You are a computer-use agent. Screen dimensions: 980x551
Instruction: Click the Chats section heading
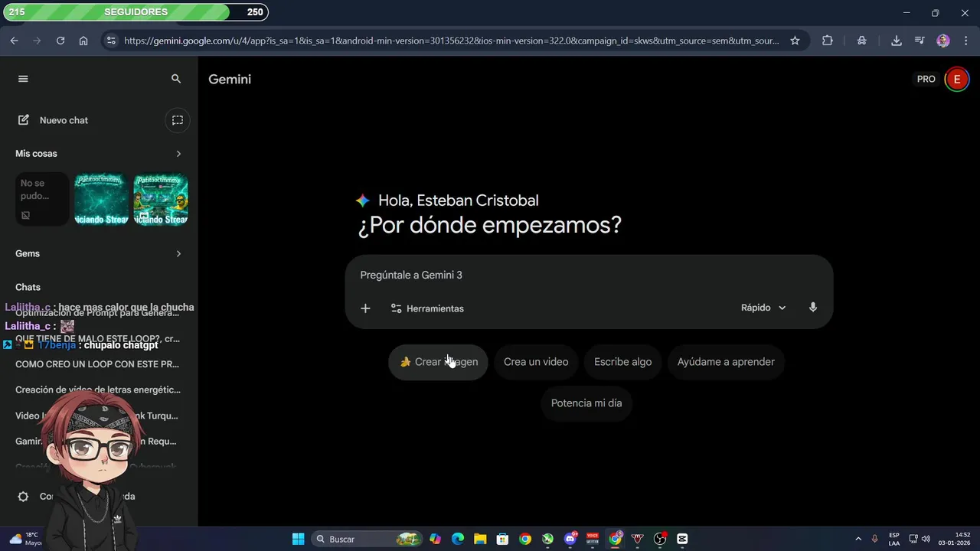[28, 287]
